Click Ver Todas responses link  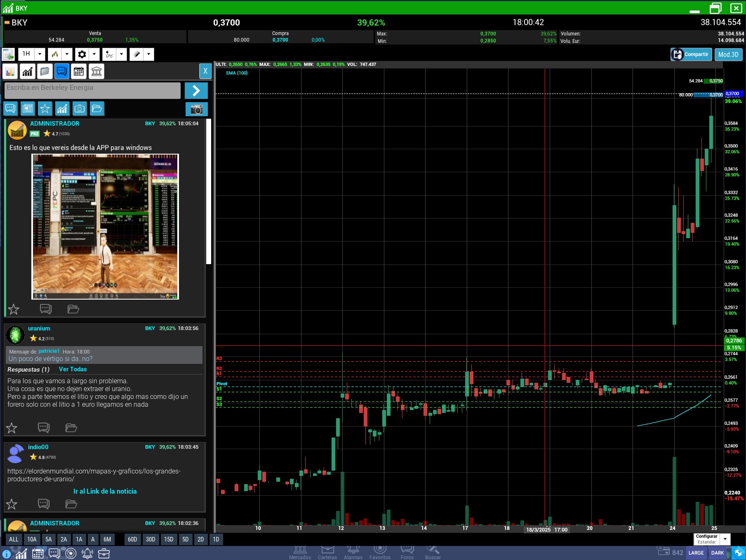(x=73, y=369)
